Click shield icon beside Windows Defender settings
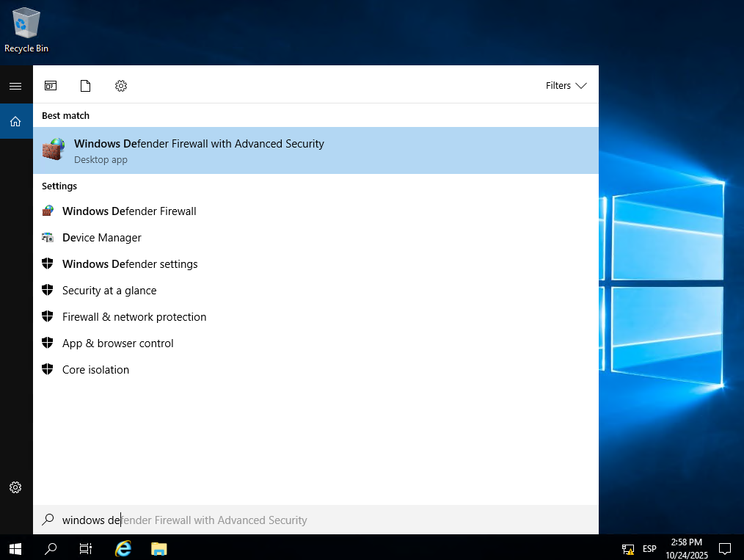Viewport: 744px width, 560px height. point(48,263)
